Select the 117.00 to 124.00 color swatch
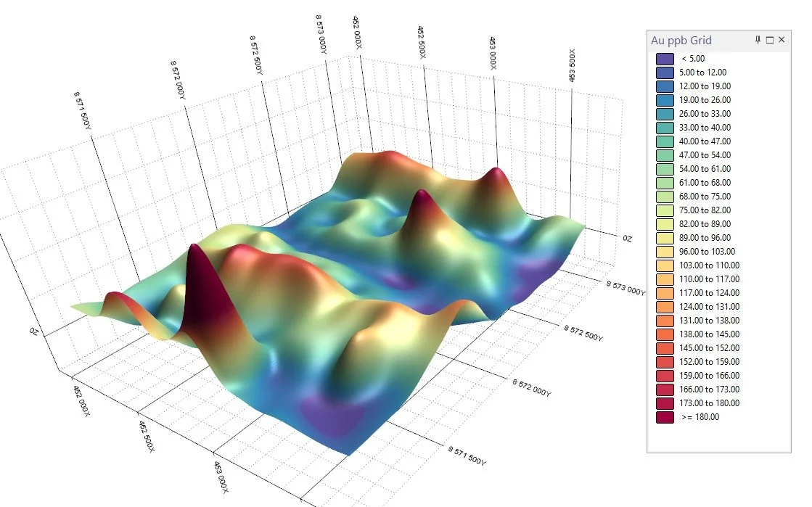The image size is (812, 507). 665,293
